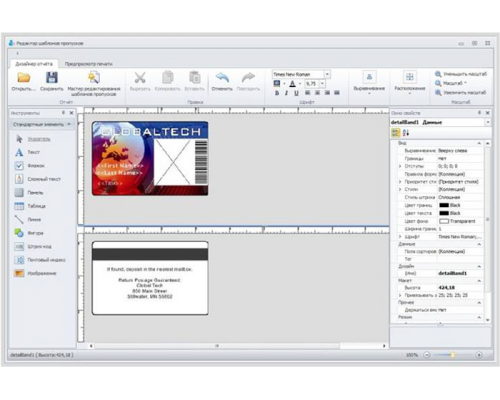
Task: Align text center
Action: pos(317,93)
